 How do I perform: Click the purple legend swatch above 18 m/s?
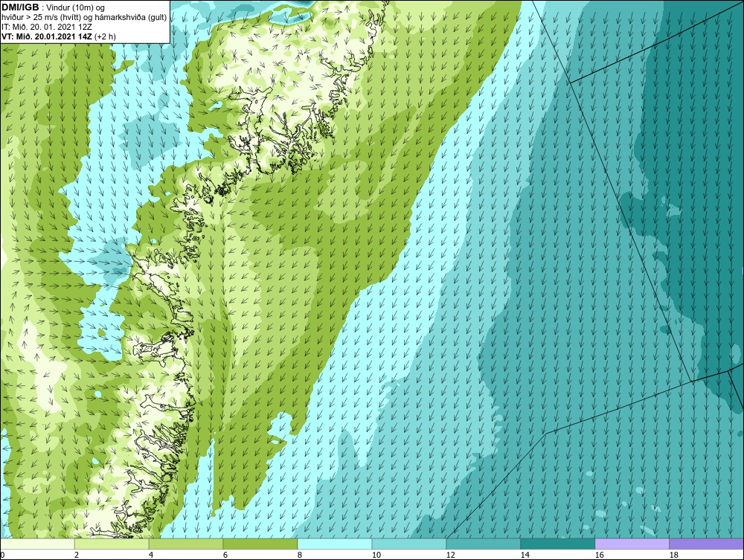[x=706, y=544]
